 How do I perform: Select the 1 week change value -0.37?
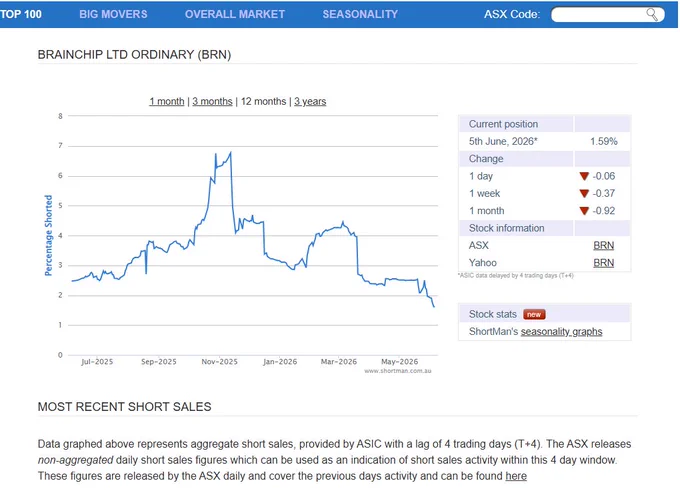pos(604,193)
